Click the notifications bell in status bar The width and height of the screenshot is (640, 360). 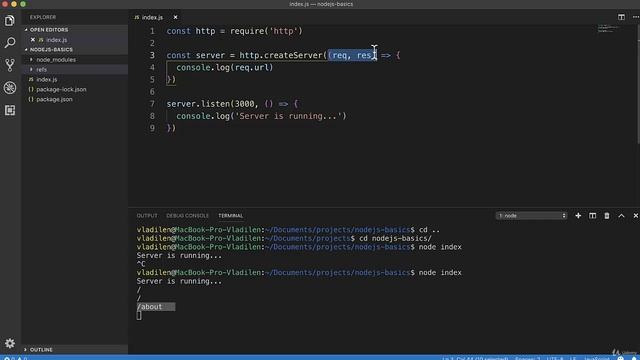634,358
